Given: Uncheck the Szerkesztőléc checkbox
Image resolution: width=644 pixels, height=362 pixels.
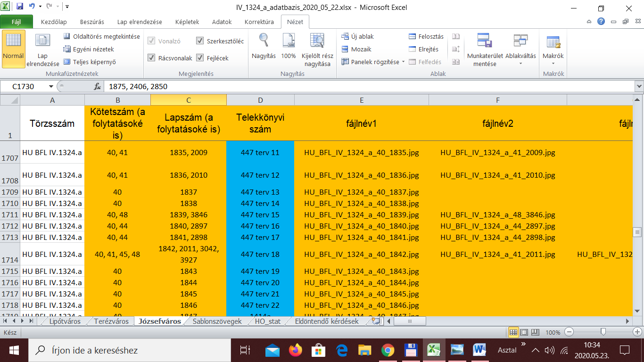Looking at the screenshot, I should pyautogui.click(x=200, y=41).
